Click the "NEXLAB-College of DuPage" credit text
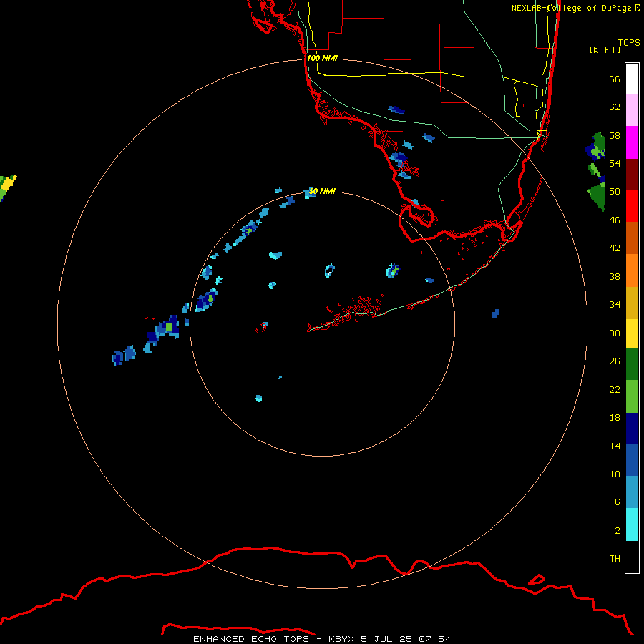 coord(572,8)
